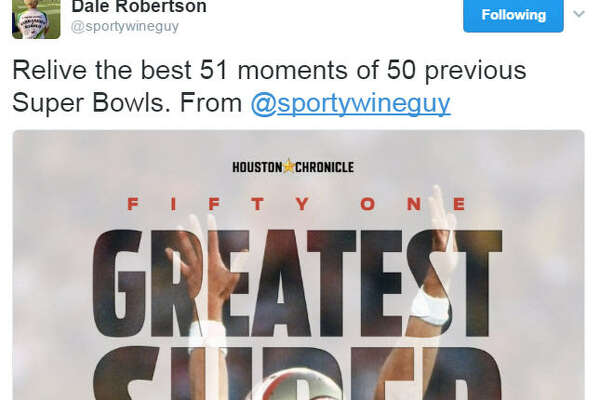Viewport: 600px width, 400px height.
Task: Click the Dale Robertson display name
Action: click(x=139, y=7)
